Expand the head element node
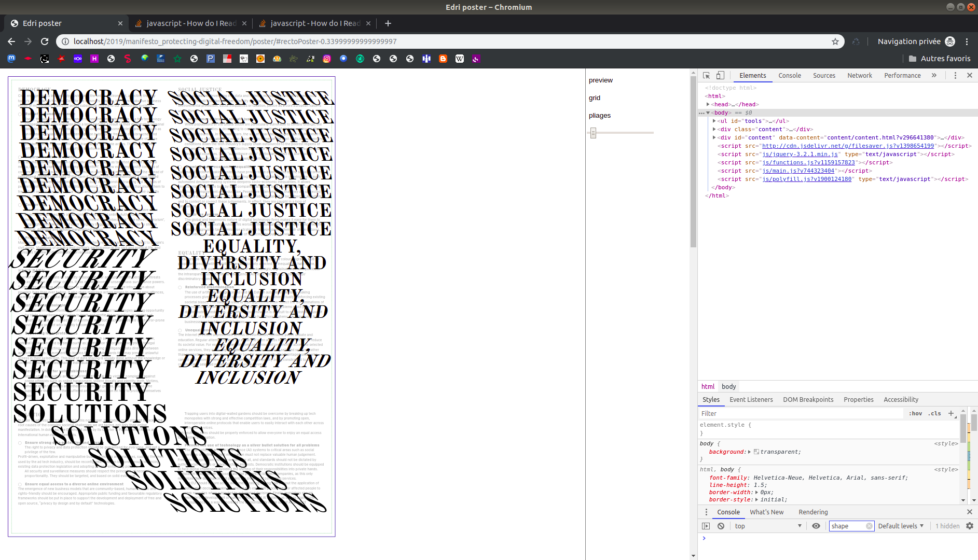 coord(708,104)
